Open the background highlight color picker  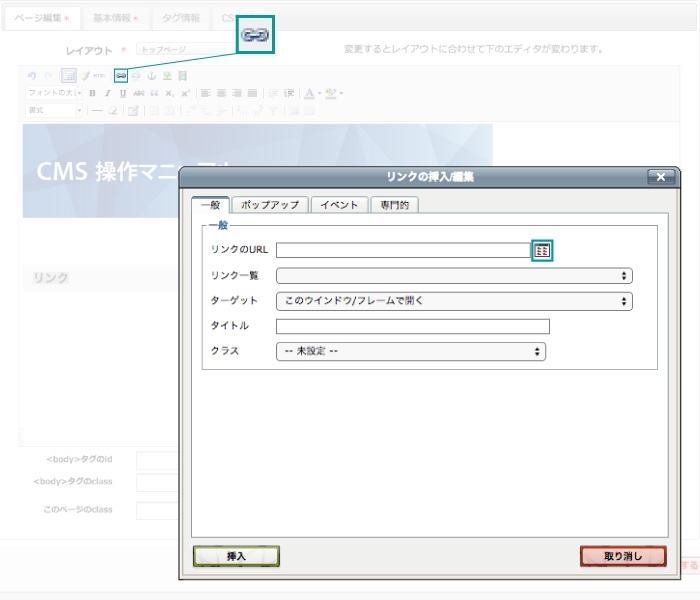[x=331, y=93]
